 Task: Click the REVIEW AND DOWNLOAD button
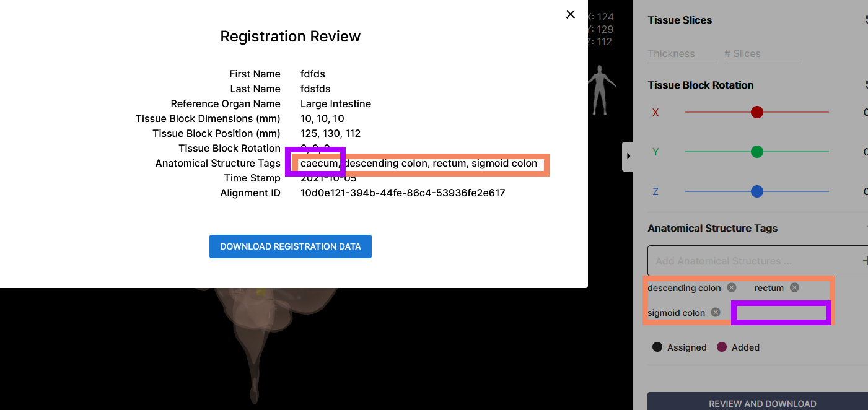[x=761, y=403]
